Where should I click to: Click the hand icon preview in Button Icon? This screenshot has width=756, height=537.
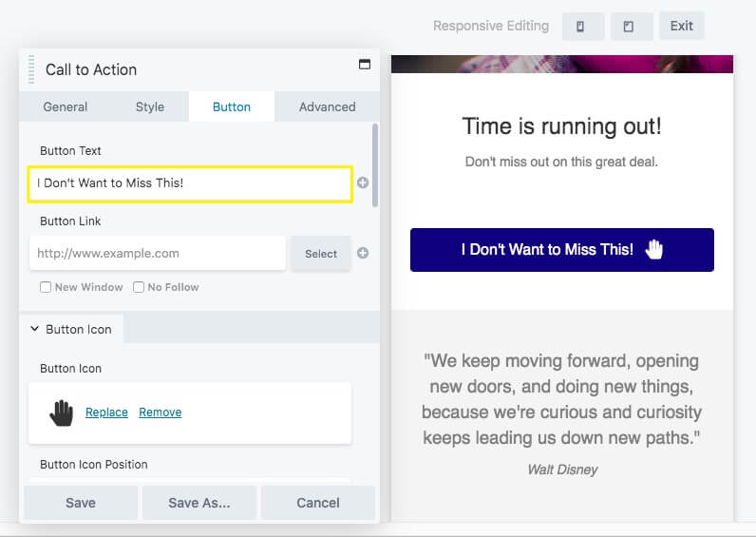(61, 413)
